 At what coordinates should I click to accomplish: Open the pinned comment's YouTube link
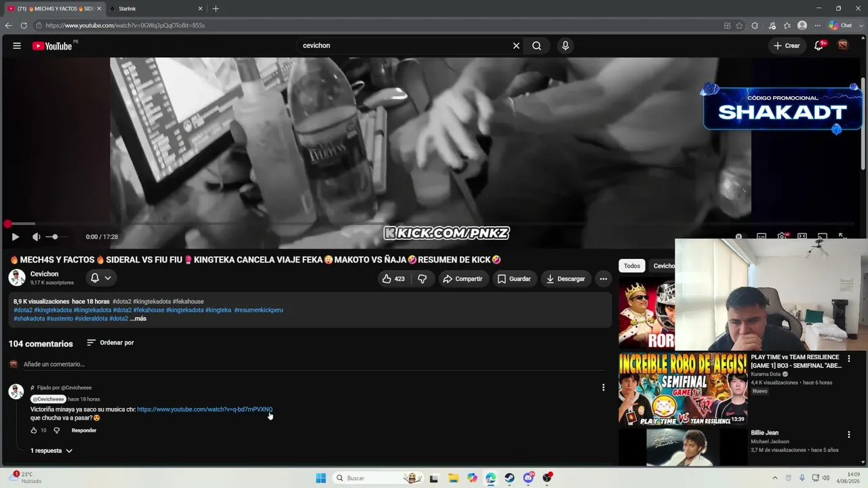205,409
